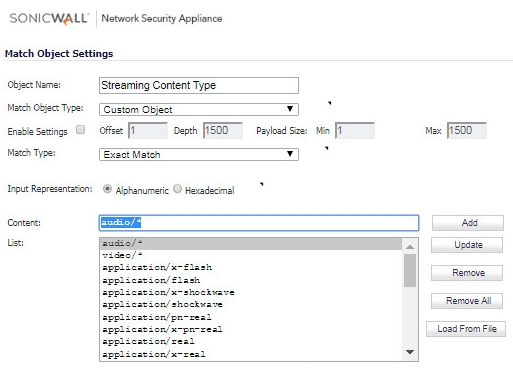This screenshot has width=513, height=371.
Task: Select application/x-real list entry
Action: [x=251, y=354]
